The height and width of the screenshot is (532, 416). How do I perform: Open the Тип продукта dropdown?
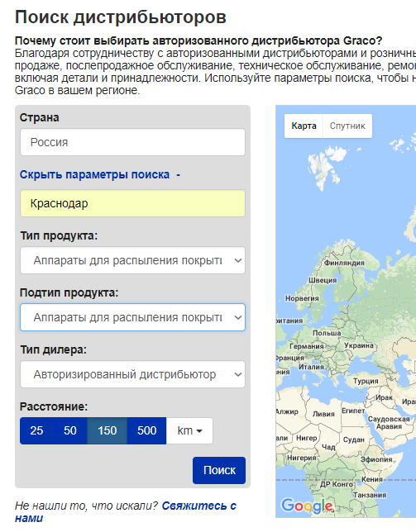pos(132,260)
